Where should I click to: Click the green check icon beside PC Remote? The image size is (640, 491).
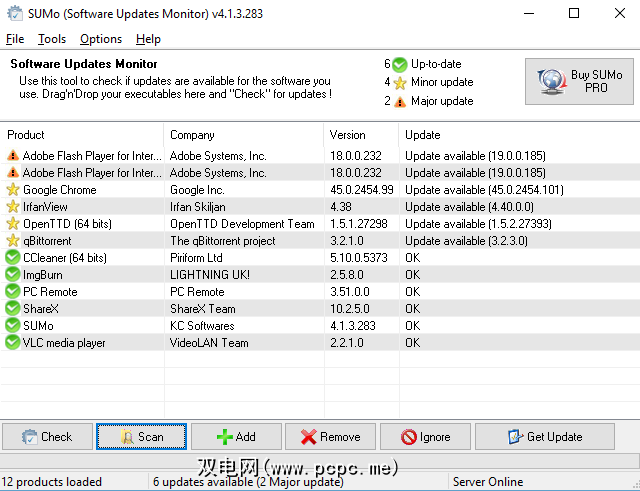tap(13, 291)
